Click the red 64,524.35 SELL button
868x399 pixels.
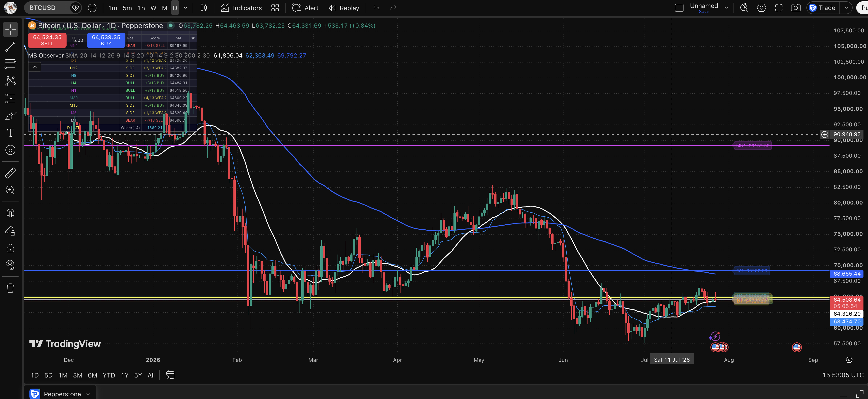click(47, 40)
